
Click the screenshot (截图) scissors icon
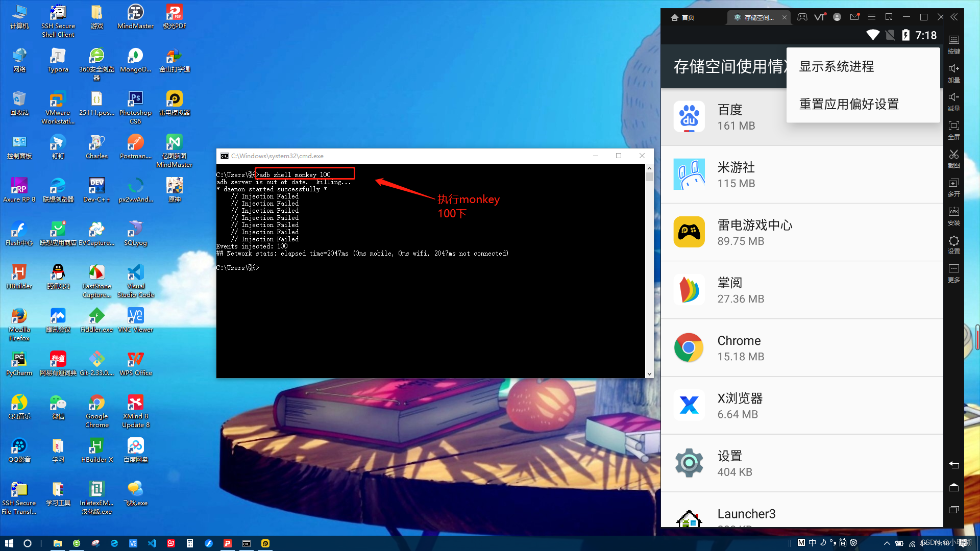[x=953, y=155]
